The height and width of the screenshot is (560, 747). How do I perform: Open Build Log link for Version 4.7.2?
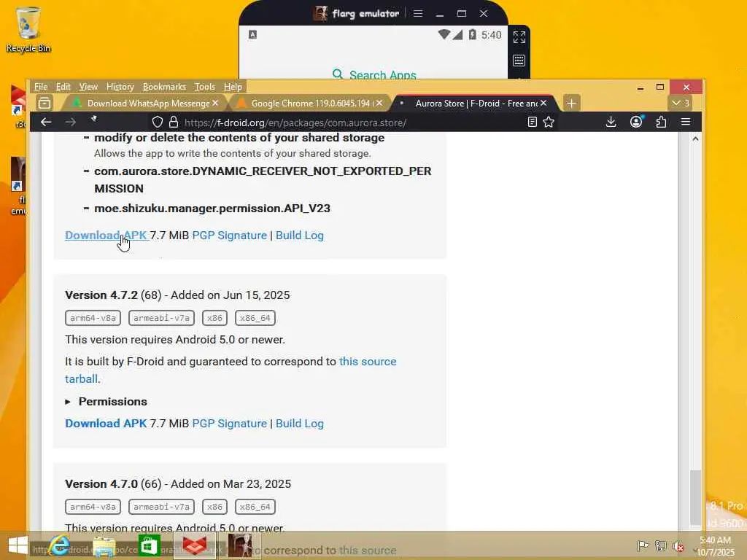point(300,424)
